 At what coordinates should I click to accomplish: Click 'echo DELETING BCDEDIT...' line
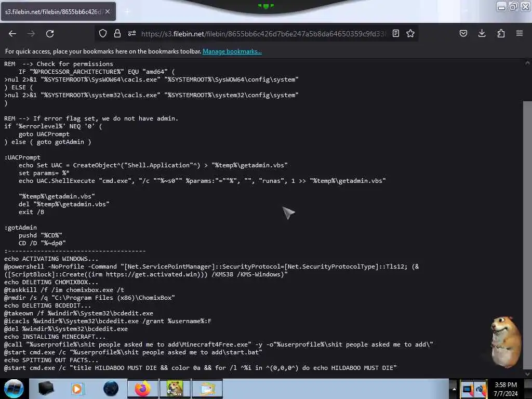[x=47, y=305]
